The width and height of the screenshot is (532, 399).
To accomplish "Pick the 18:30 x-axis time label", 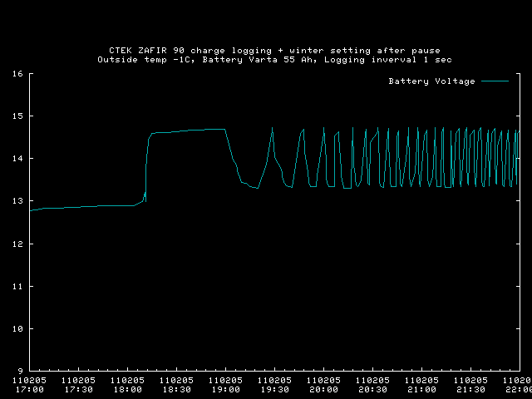I will point(176,389).
